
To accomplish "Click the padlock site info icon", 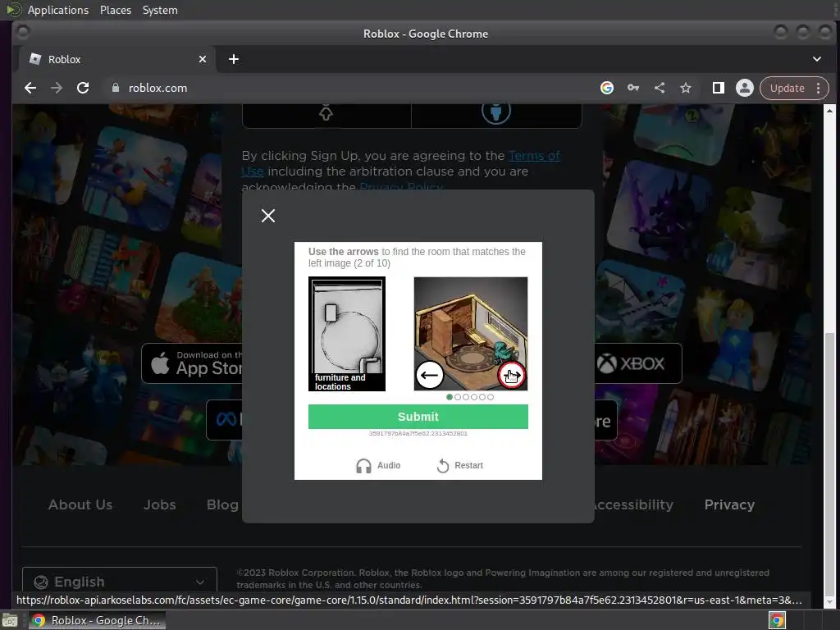I will (115, 88).
